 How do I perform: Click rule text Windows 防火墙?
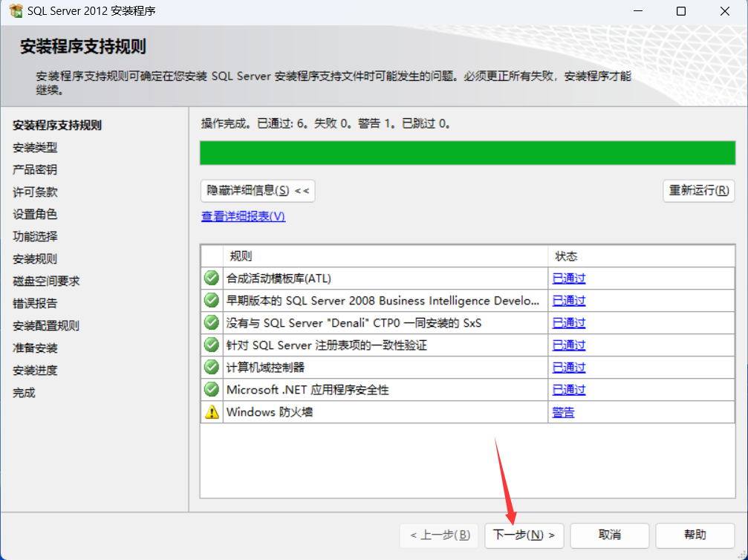pyautogui.click(x=270, y=412)
